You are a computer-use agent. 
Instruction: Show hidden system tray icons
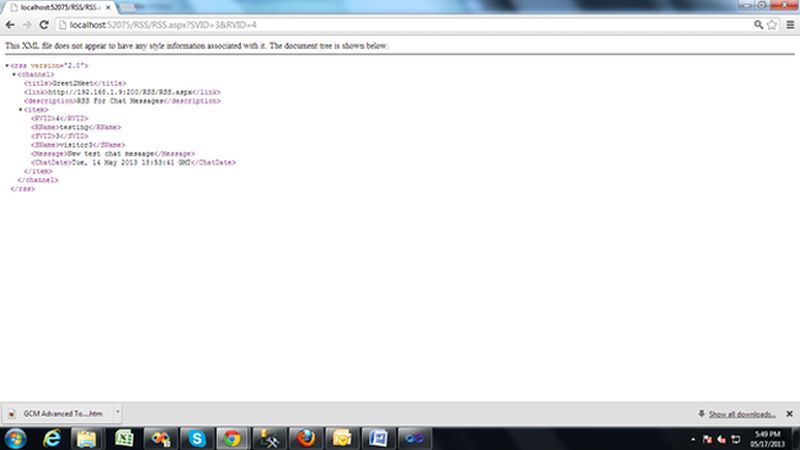point(692,439)
